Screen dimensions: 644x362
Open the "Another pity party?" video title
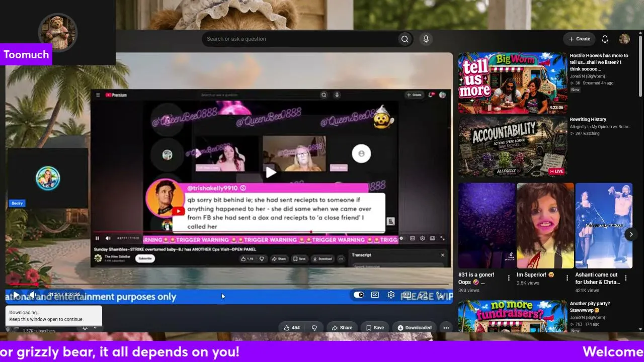pyautogui.click(x=590, y=307)
